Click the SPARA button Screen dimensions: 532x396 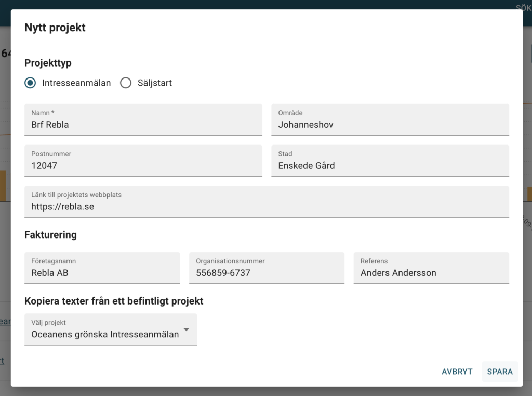coord(499,372)
